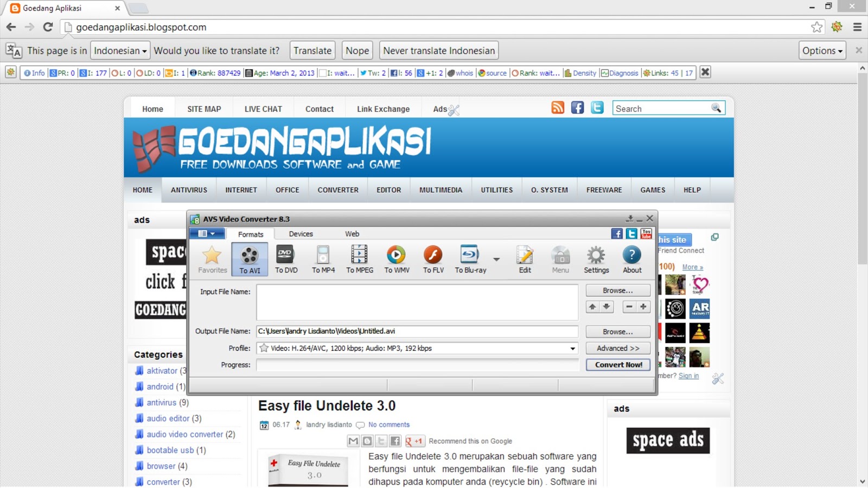
Task: Open the AVS main menu dropdown button
Action: 207,233
